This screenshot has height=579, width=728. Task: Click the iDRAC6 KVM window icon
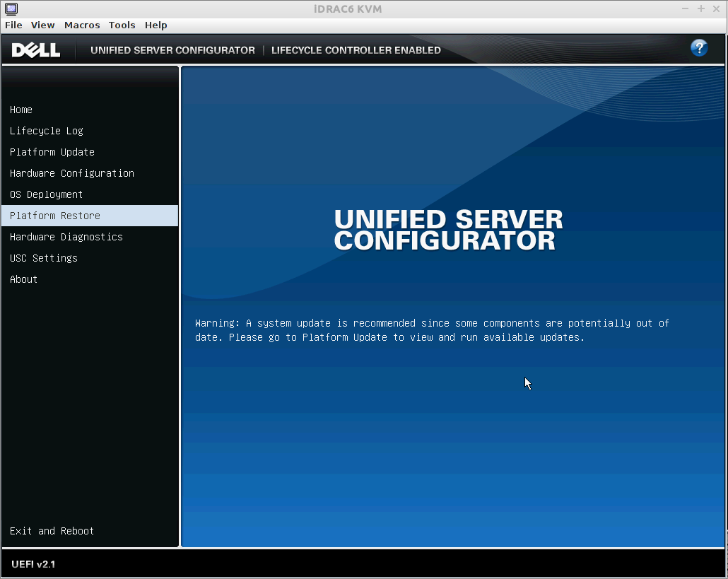[x=11, y=8]
